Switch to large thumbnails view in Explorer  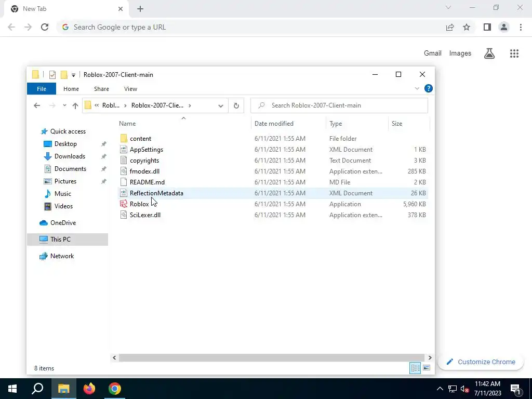point(427,368)
